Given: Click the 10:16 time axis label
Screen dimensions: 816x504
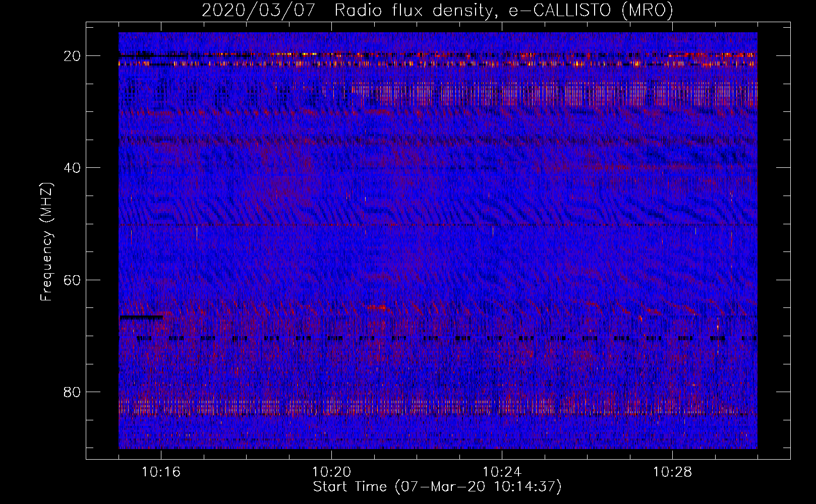Looking at the screenshot, I should pos(161,472).
